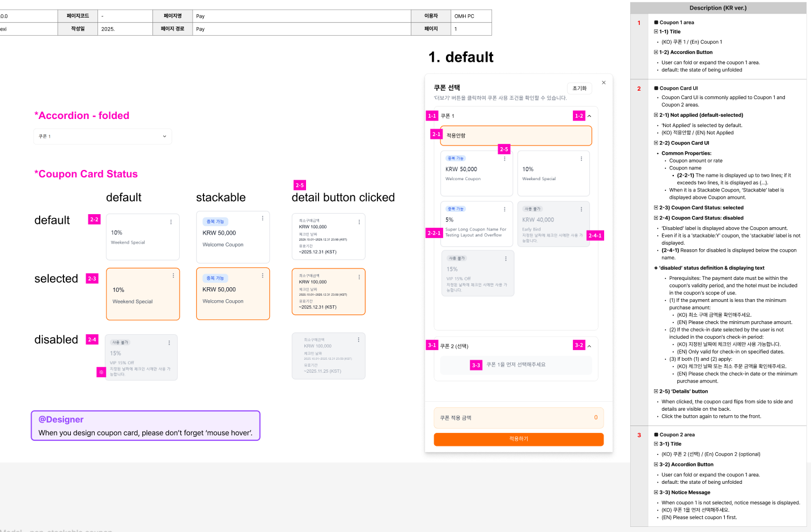Image resolution: width=811 pixels, height=532 pixels.
Task: Click kebab icon on default stackable Welcome Coupon
Action: pyautogui.click(x=262, y=218)
